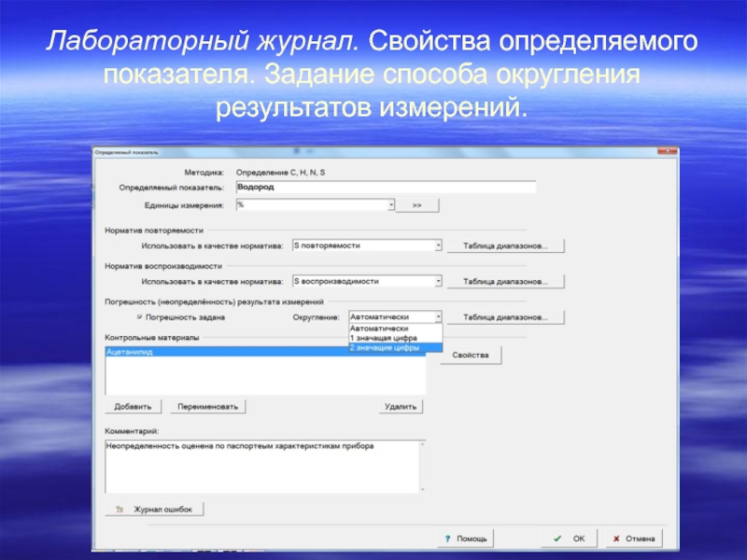Expand the Единицы измерения dropdown
Image resolution: width=747 pixels, height=560 pixels.
tap(391, 204)
